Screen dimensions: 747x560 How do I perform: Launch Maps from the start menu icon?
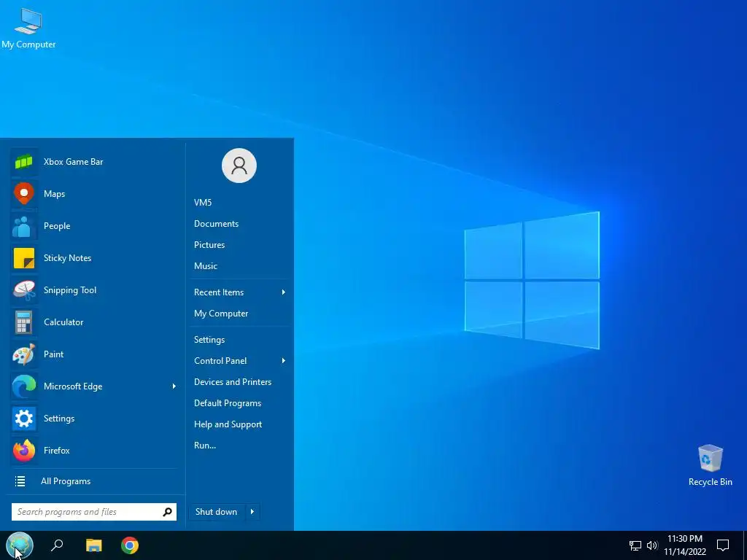coord(24,194)
